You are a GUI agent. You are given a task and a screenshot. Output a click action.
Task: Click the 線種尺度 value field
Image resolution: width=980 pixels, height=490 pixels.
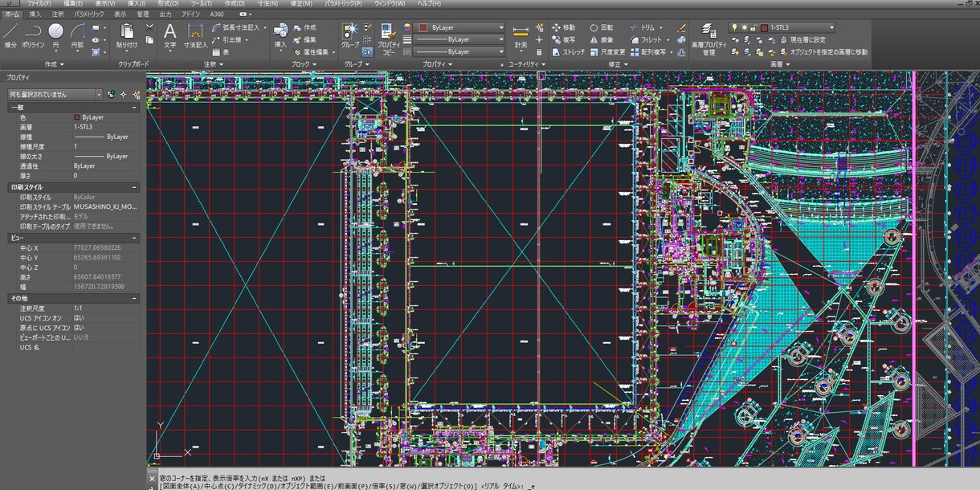point(106,146)
